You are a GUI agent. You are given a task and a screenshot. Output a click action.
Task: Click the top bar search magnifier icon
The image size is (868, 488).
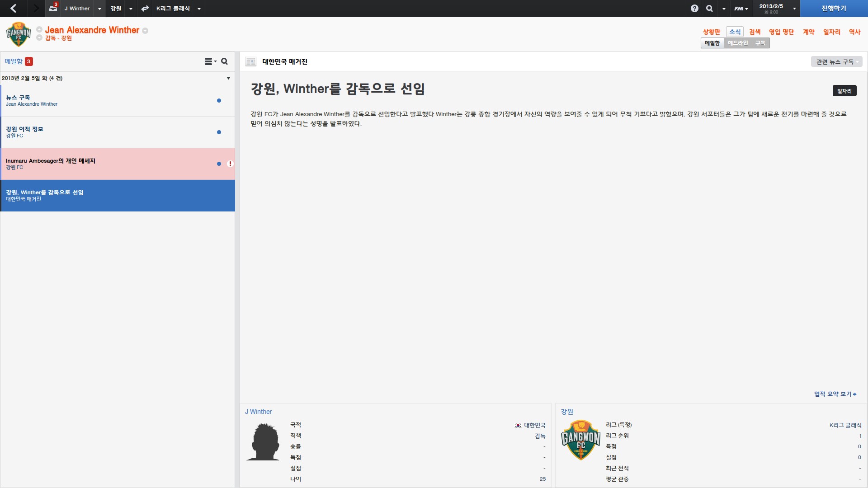click(710, 8)
